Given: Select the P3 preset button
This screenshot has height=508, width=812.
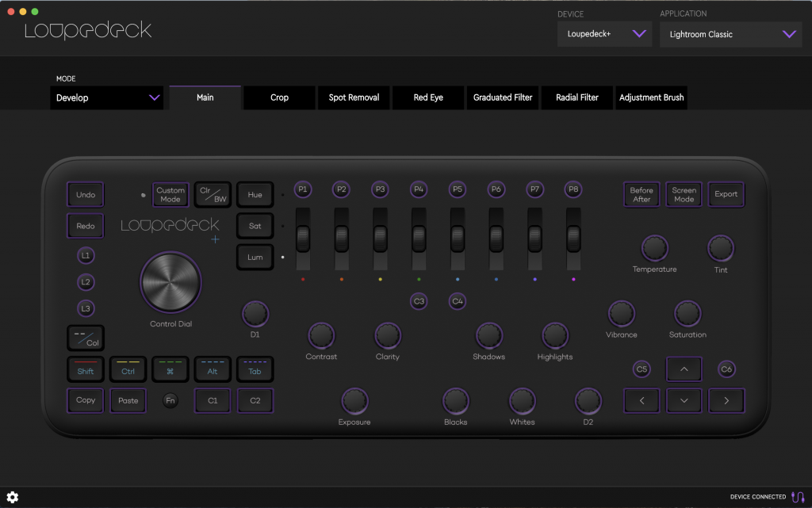Looking at the screenshot, I should tap(380, 189).
